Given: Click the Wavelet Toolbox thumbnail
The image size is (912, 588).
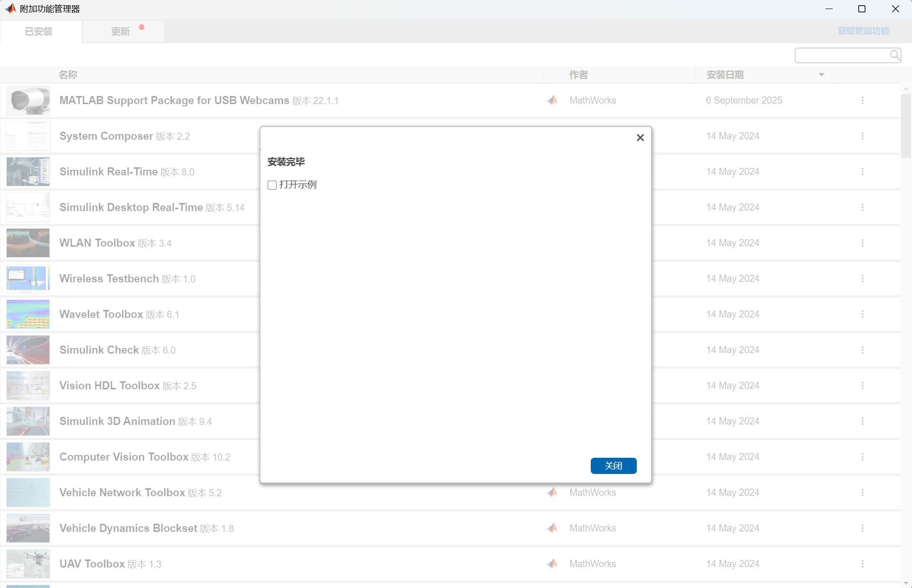Looking at the screenshot, I should [28, 314].
